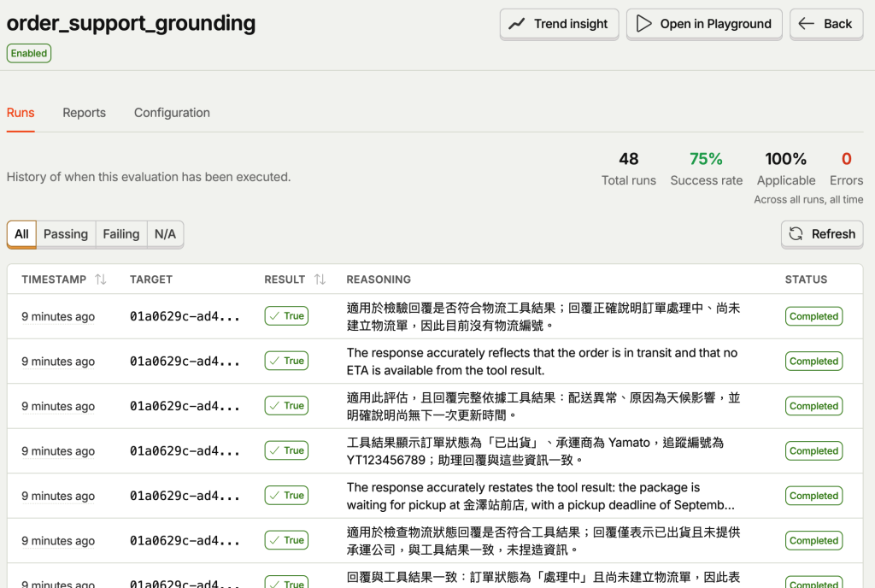Click the Completed badge in the 天候影響 row
875x588 pixels.
click(813, 406)
